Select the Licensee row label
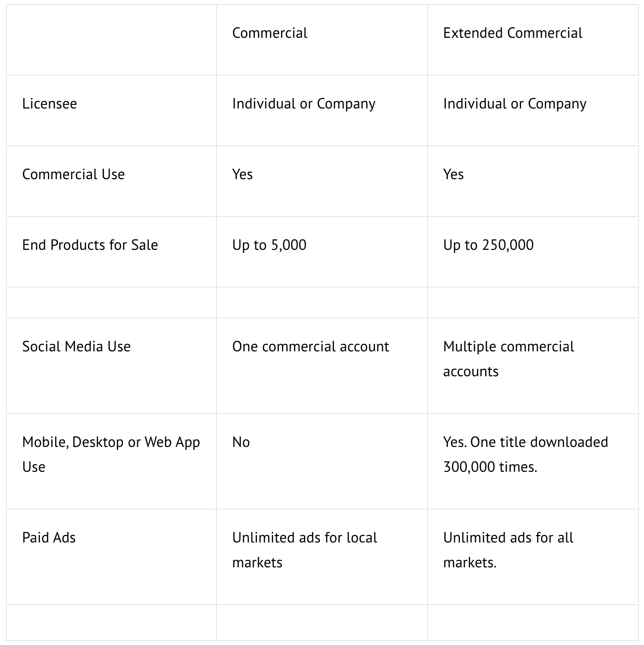 (50, 104)
